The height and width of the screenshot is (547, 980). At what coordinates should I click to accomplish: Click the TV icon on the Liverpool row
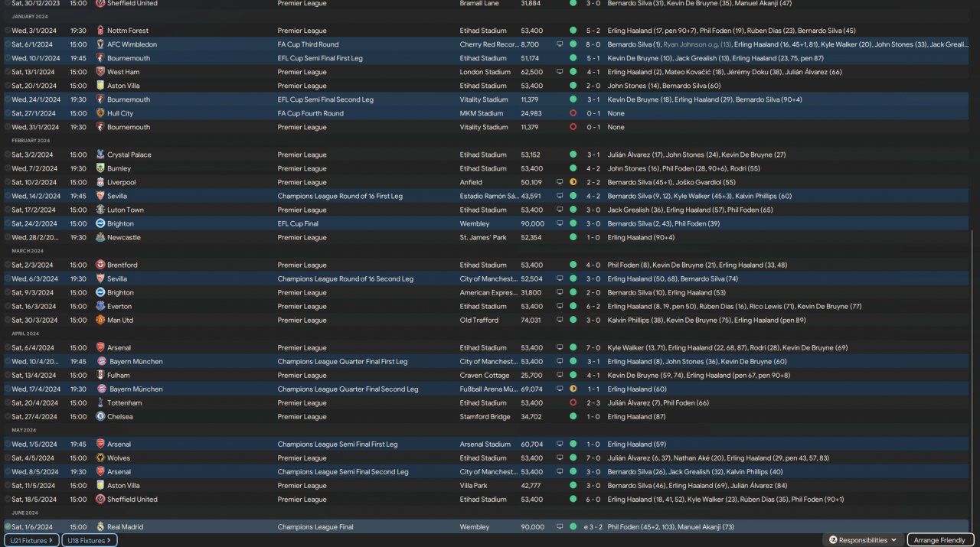(560, 182)
